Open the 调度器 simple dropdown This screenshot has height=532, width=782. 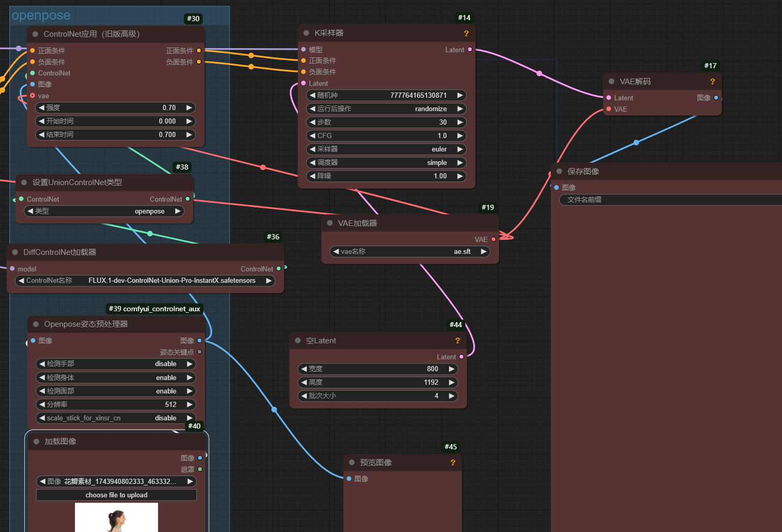(386, 162)
